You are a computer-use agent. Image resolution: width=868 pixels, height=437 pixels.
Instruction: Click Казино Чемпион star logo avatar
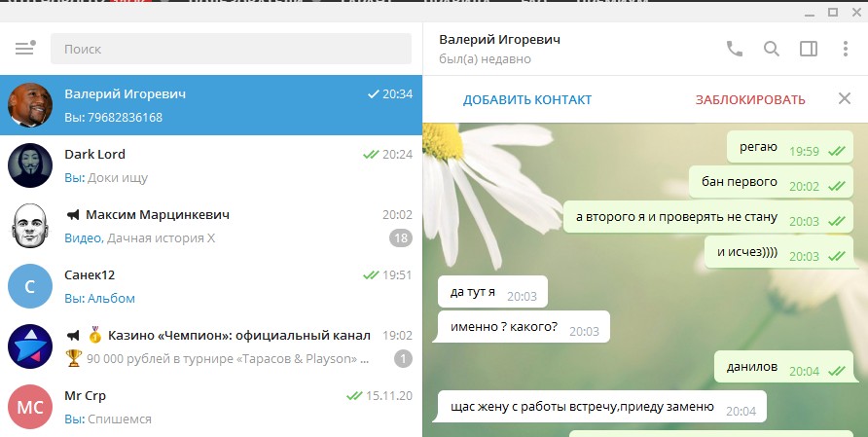[30, 346]
